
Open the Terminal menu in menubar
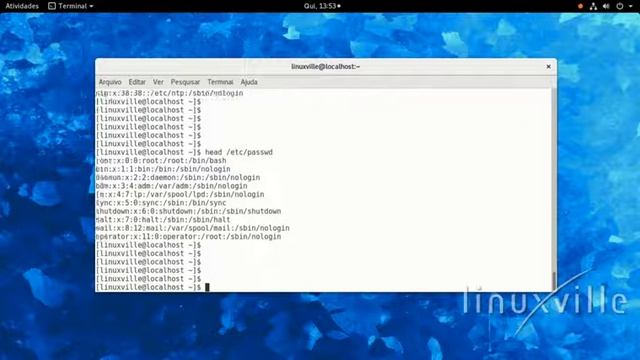coord(220,82)
